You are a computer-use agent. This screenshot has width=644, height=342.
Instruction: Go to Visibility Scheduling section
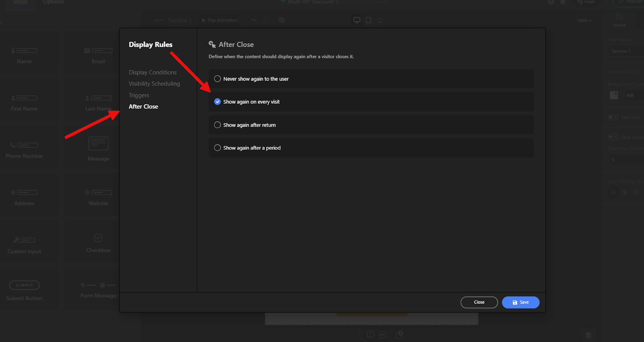(x=154, y=84)
